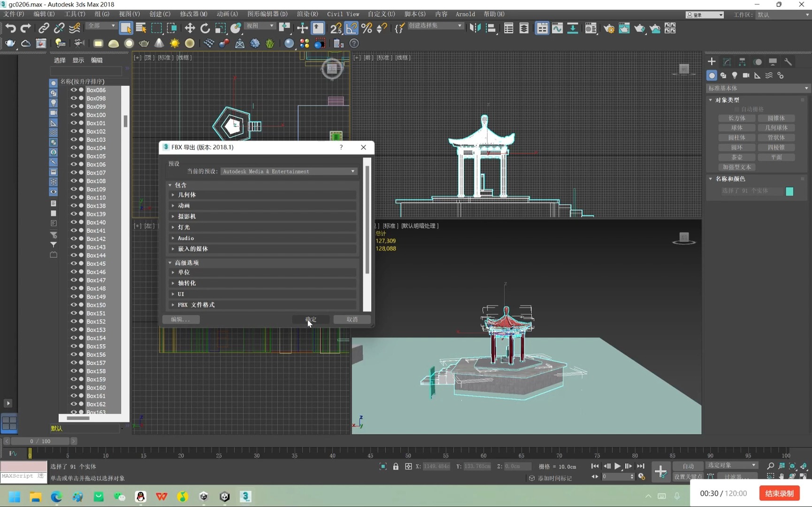Click the Undo arrow icon
This screenshot has height=507, width=812.
(x=10, y=28)
